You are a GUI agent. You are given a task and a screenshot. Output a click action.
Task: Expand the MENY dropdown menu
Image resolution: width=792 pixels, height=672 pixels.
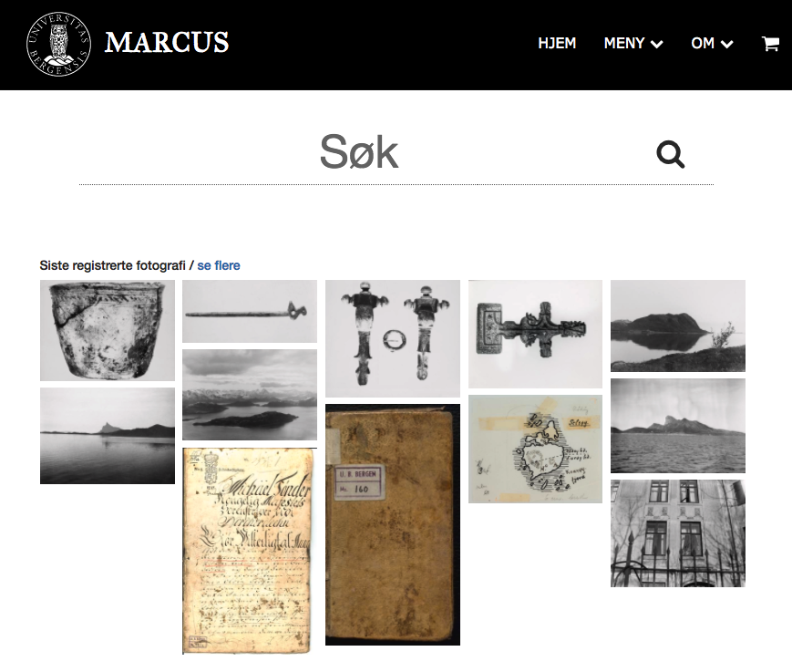pos(633,44)
